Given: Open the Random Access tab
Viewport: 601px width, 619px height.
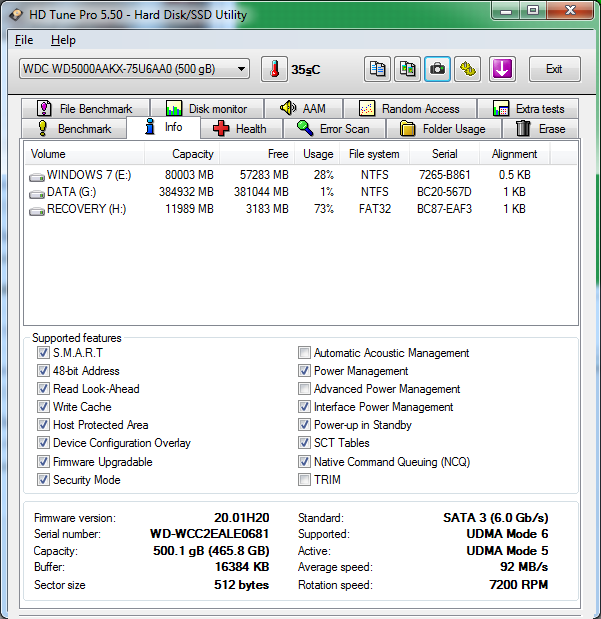Looking at the screenshot, I should 409,108.
